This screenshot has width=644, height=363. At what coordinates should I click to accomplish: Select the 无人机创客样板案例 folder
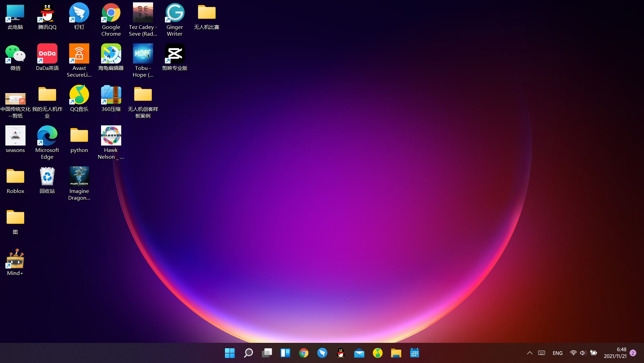pyautogui.click(x=143, y=102)
